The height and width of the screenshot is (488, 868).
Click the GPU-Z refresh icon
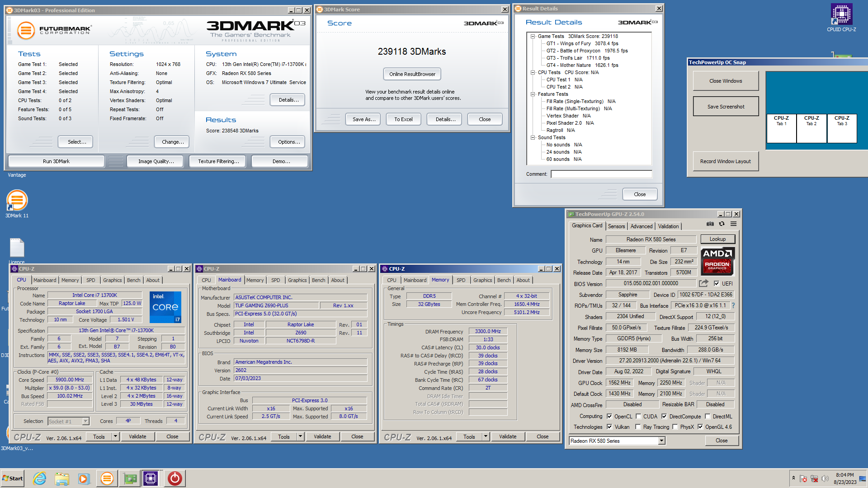pyautogui.click(x=722, y=224)
